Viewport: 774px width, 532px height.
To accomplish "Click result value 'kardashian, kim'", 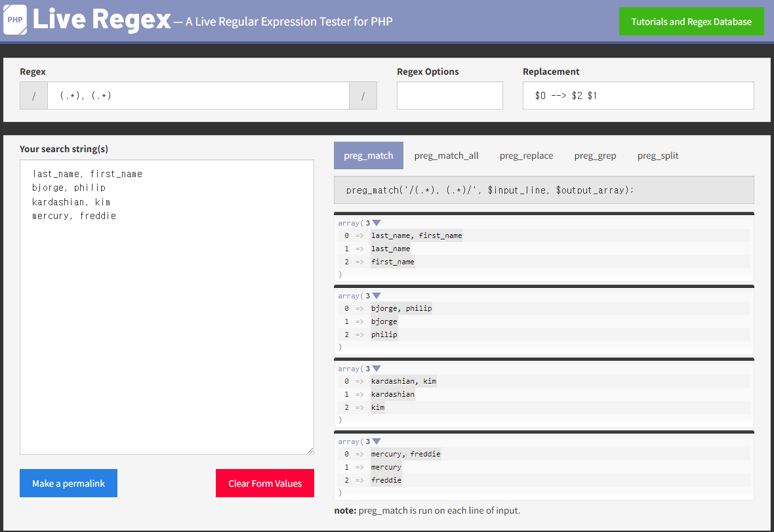I will (x=404, y=381).
